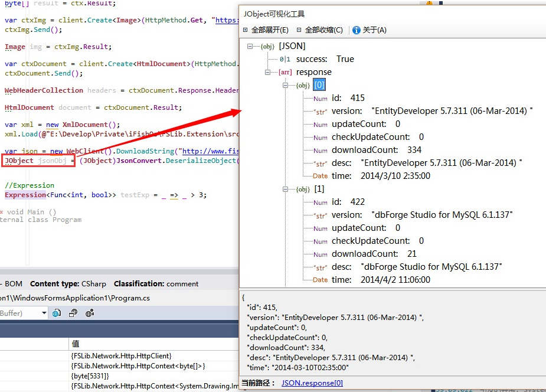This screenshot has height=392, width=546.
Task: Select time 2014/3/10 2:35:00 row
Action: 381,176
